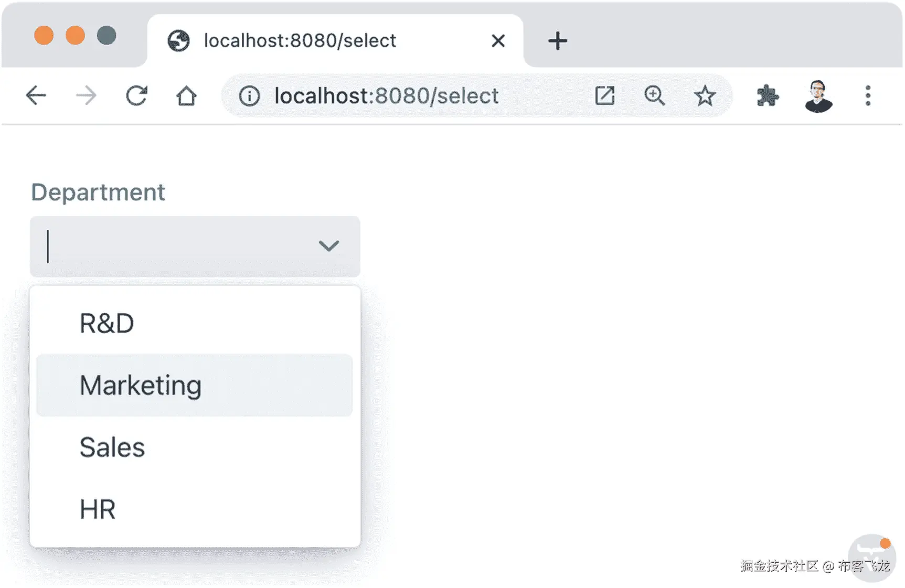Collapse the Department dropdown chevron

click(x=329, y=246)
